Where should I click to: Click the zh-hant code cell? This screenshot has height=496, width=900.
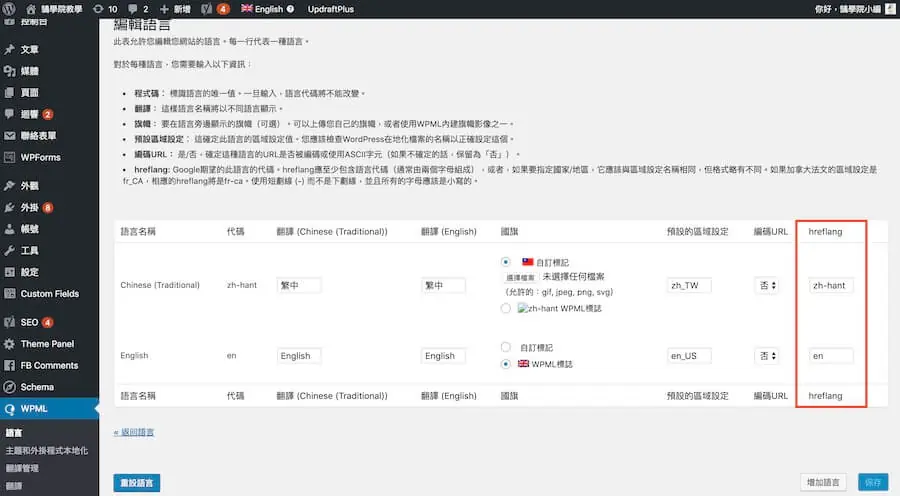[242, 285]
